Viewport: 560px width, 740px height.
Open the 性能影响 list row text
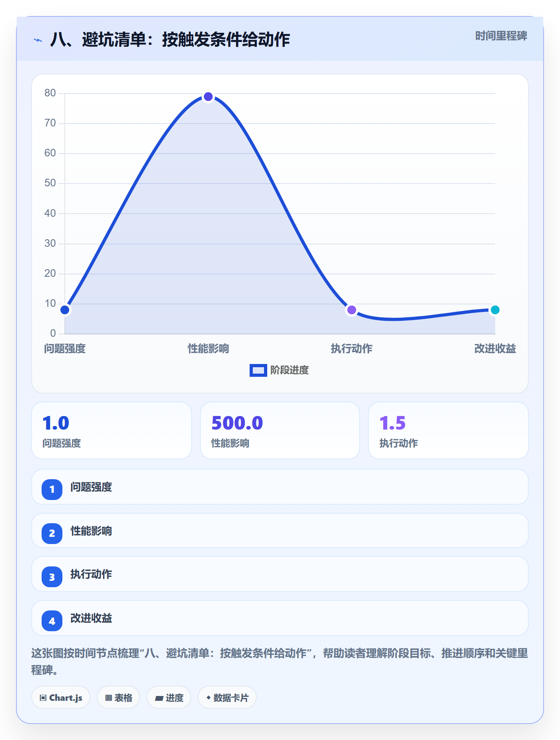[x=91, y=531]
